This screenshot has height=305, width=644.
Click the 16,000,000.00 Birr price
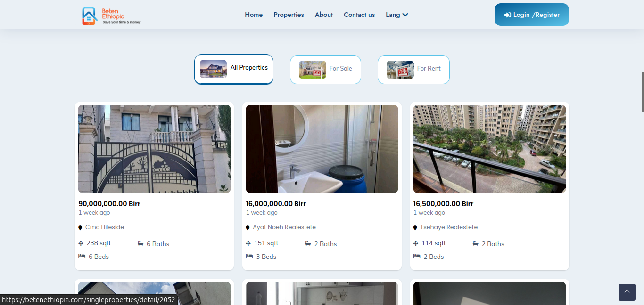(x=276, y=204)
